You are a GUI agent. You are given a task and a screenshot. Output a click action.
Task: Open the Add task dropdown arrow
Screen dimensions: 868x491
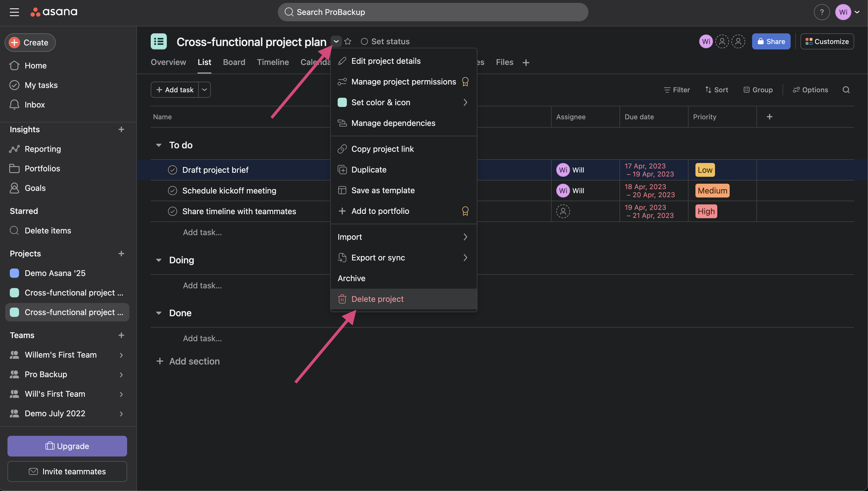204,90
